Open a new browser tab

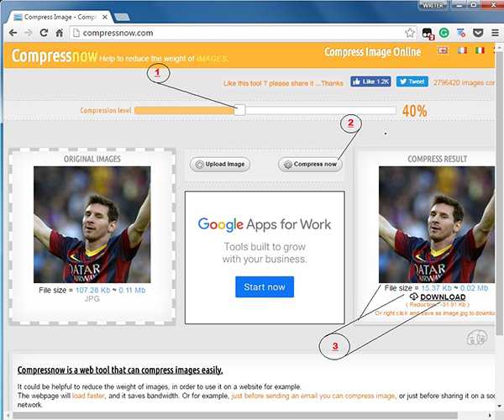pyautogui.click(x=122, y=17)
